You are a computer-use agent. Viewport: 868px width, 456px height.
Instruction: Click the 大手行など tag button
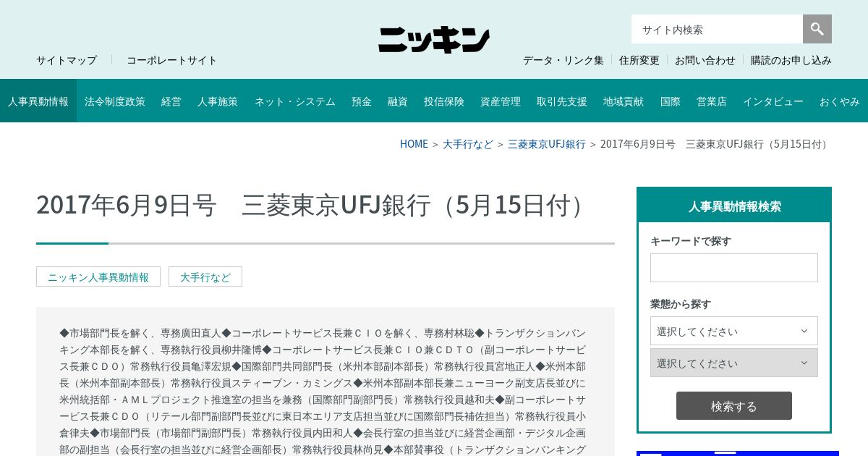coord(205,276)
